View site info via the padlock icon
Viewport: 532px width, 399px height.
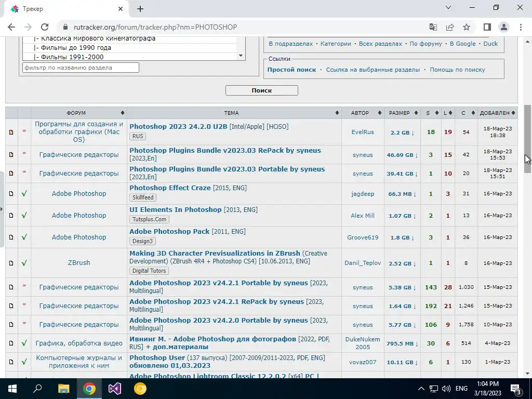pos(65,27)
